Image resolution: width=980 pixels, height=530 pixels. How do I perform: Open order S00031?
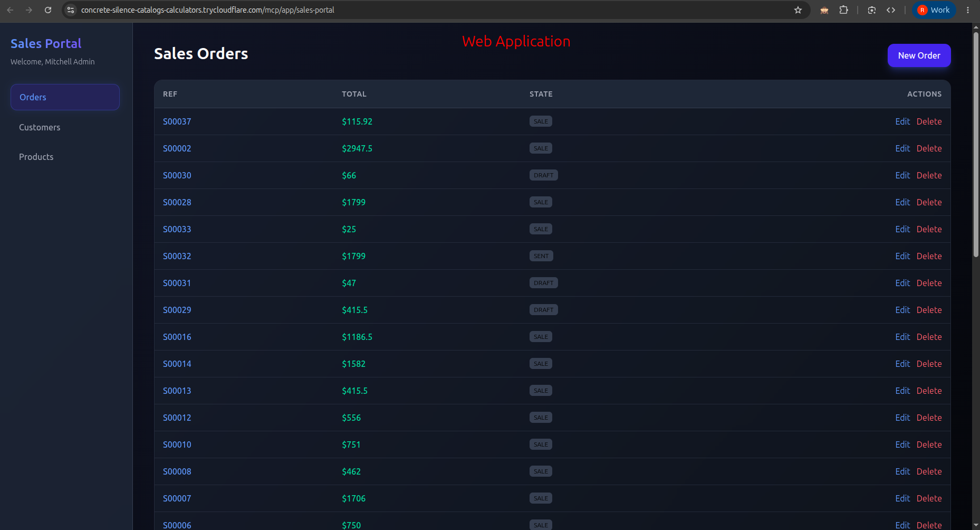tap(177, 283)
